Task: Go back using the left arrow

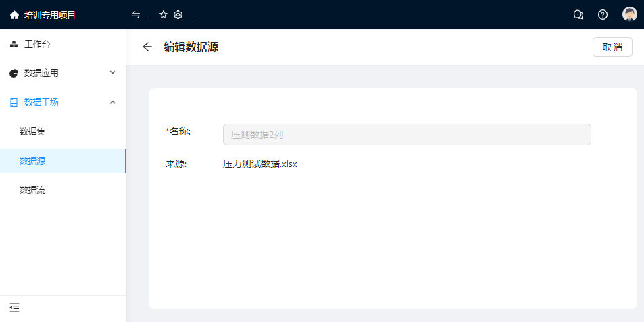Action: [x=147, y=47]
